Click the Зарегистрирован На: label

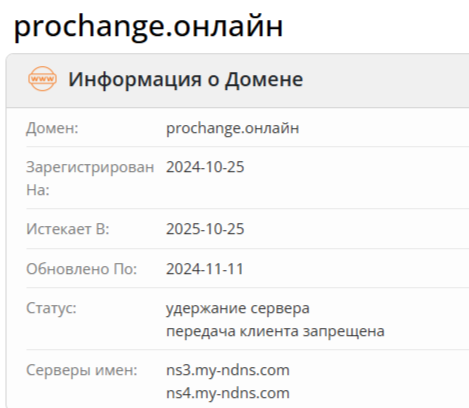(x=90, y=178)
